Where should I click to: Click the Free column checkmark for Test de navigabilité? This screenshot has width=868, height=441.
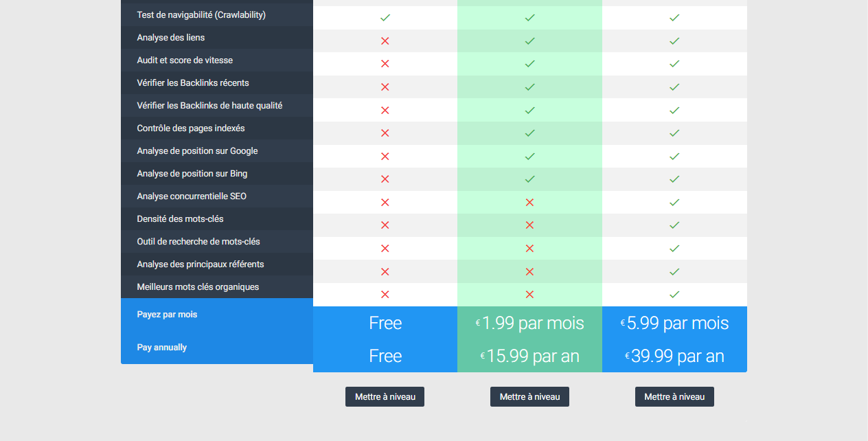[x=385, y=18]
